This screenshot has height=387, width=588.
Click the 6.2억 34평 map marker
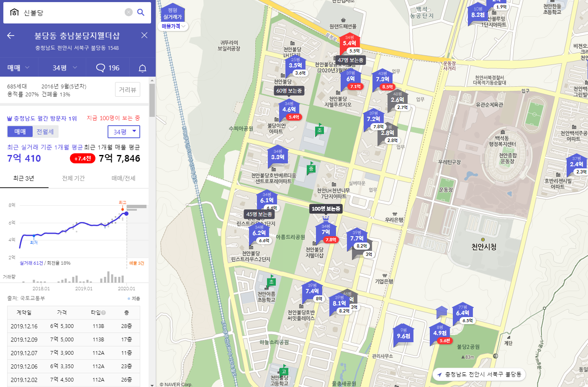[259, 233]
